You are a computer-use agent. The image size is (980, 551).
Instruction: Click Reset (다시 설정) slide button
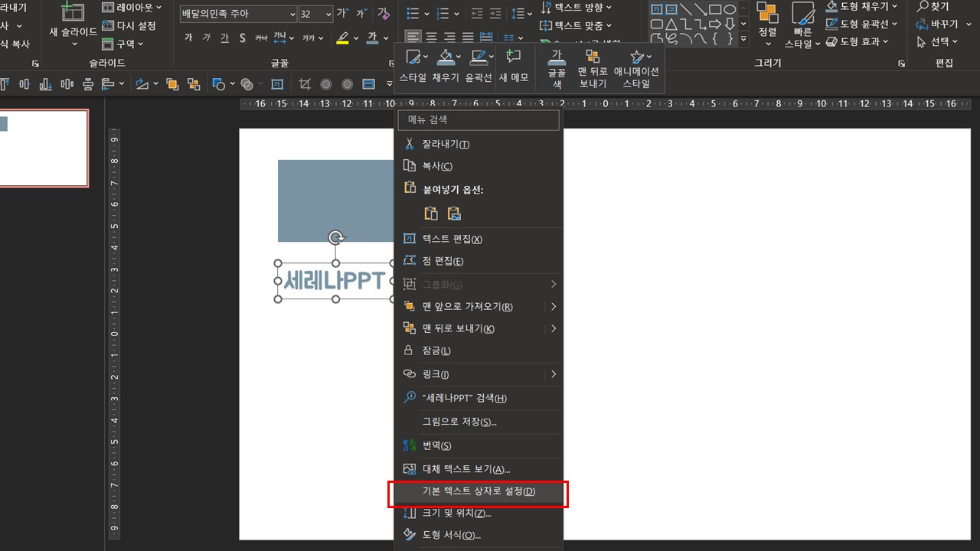point(129,25)
